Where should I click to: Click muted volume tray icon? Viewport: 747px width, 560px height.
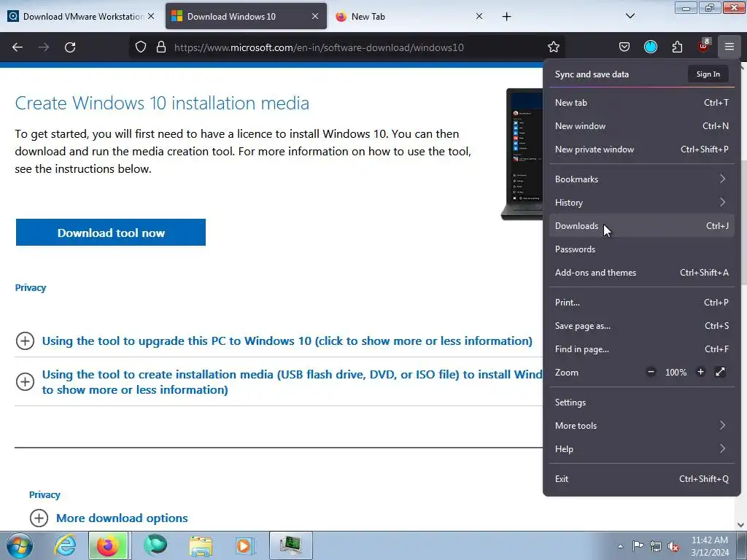point(673,546)
